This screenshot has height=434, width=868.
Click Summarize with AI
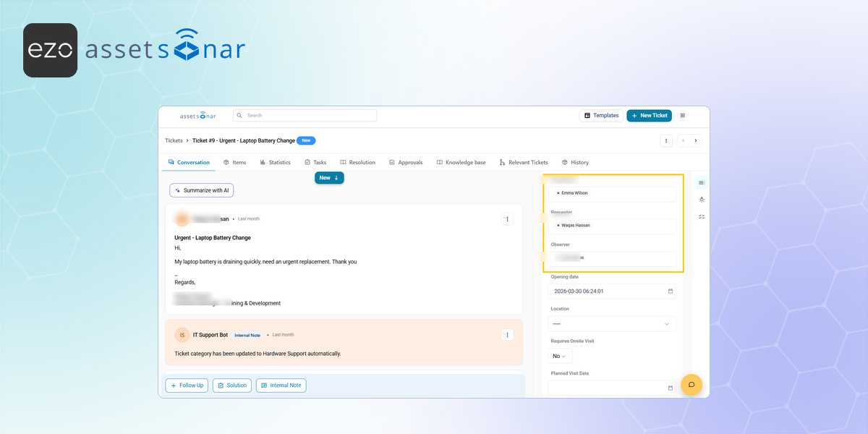(x=202, y=190)
